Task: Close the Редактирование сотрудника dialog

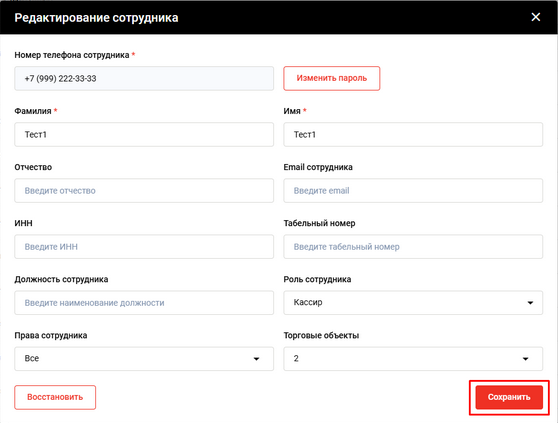Action: pyautogui.click(x=536, y=17)
